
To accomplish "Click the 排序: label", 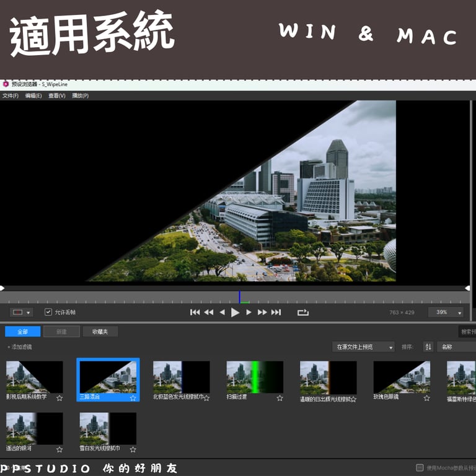I will pos(407,346).
